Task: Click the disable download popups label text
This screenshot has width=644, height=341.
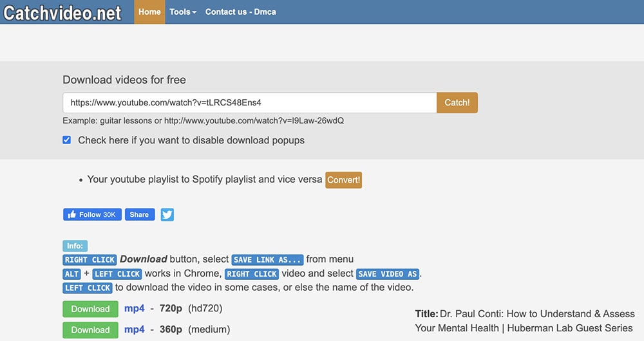Action: point(191,140)
